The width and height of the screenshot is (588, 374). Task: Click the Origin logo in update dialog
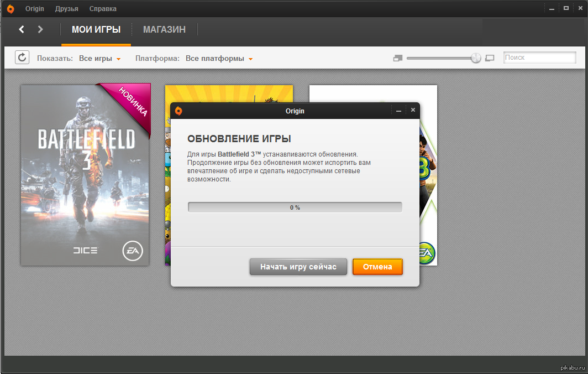click(179, 111)
